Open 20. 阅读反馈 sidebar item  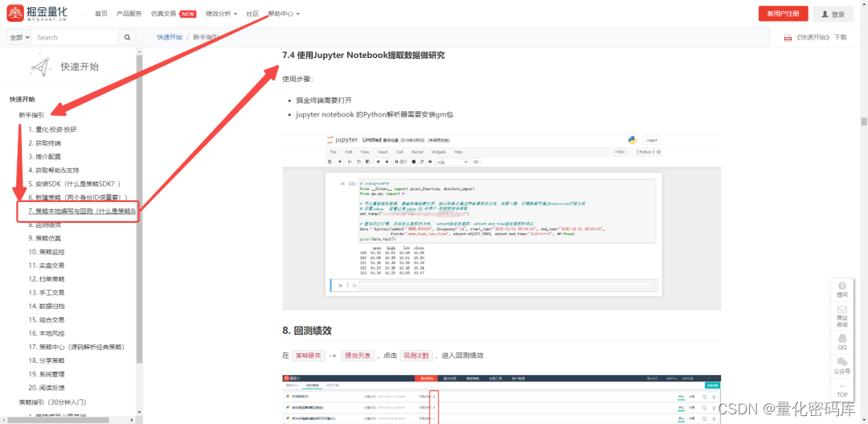(x=47, y=388)
